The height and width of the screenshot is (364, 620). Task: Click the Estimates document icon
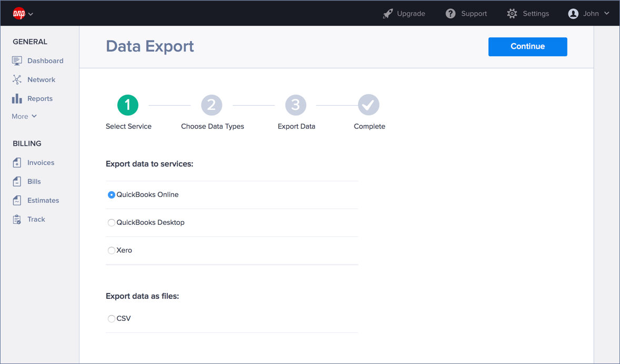pos(17,200)
